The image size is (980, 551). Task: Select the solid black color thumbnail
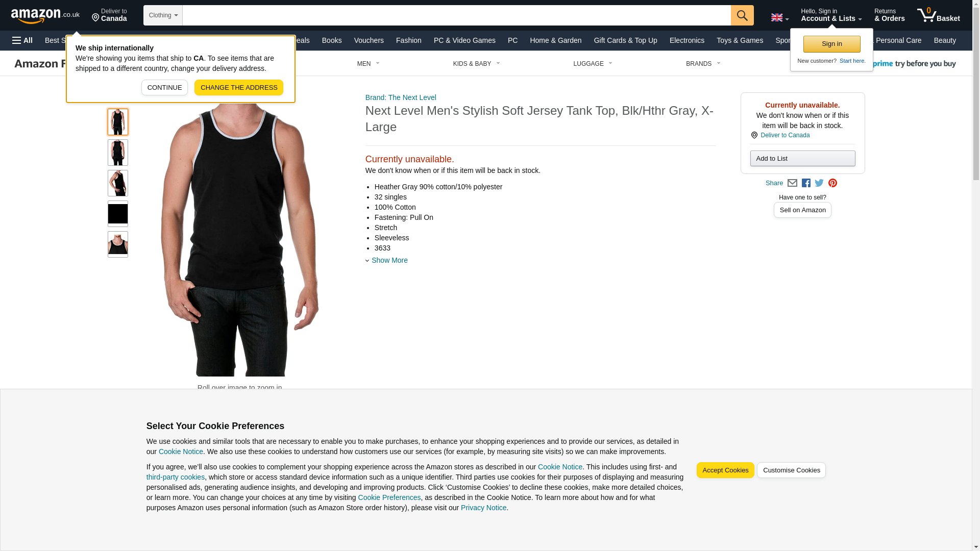(118, 214)
